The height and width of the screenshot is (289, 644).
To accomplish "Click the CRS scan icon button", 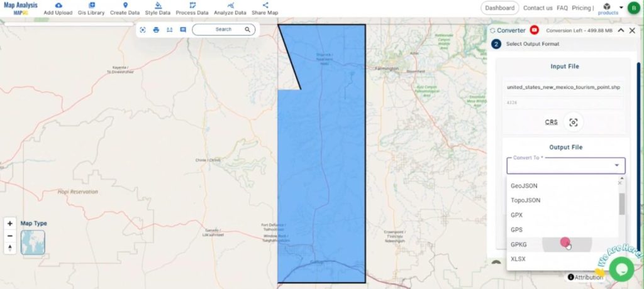I will 573,123.
